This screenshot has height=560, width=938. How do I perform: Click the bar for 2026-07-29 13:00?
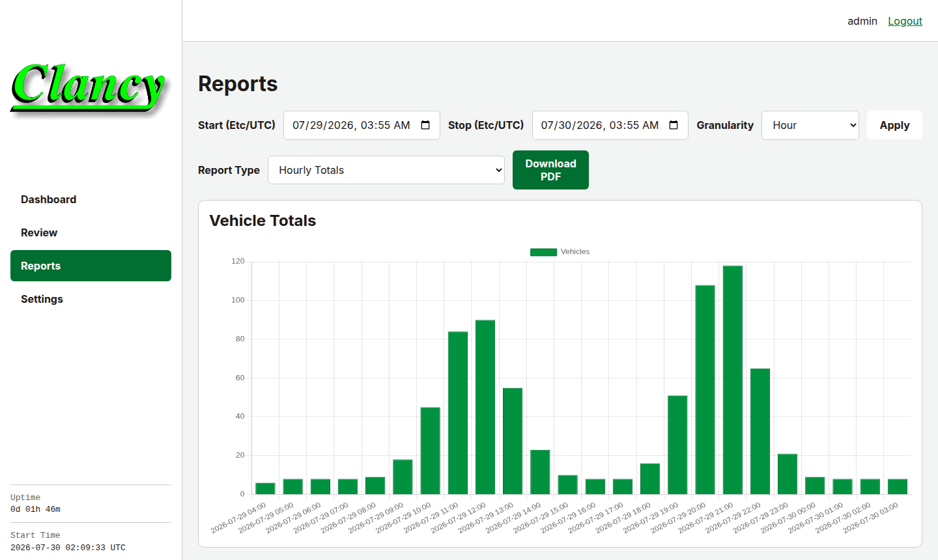pos(513,441)
